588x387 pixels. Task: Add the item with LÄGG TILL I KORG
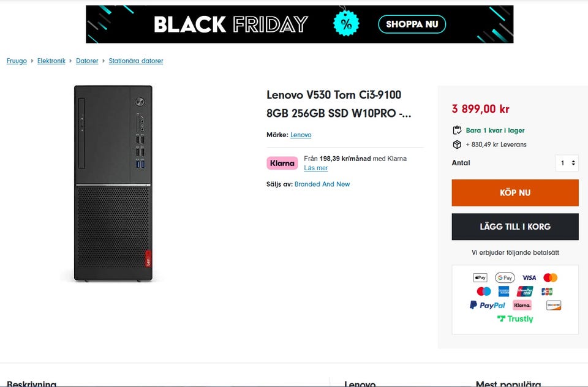515,227
